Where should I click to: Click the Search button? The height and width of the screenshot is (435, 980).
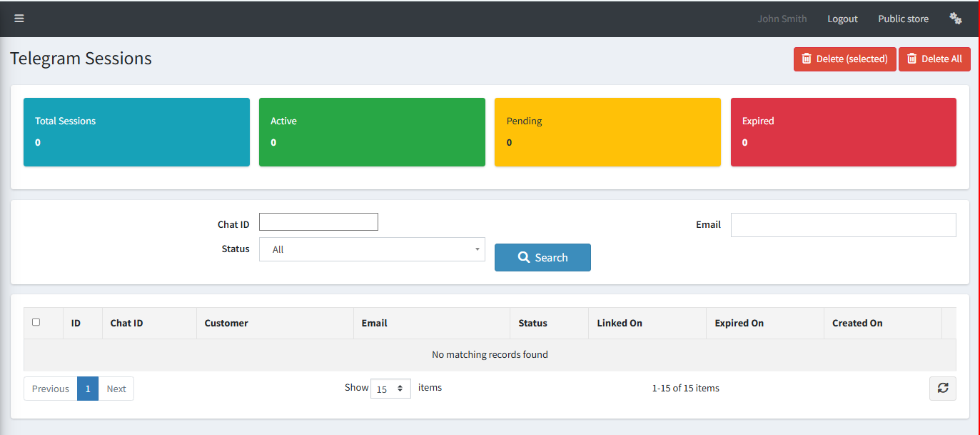(542, 257)
